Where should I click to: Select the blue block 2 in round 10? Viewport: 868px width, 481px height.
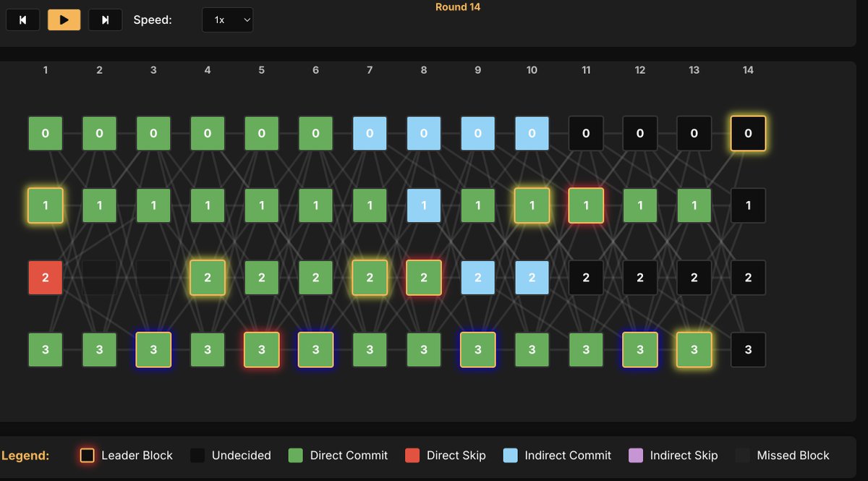pos(532,278)
